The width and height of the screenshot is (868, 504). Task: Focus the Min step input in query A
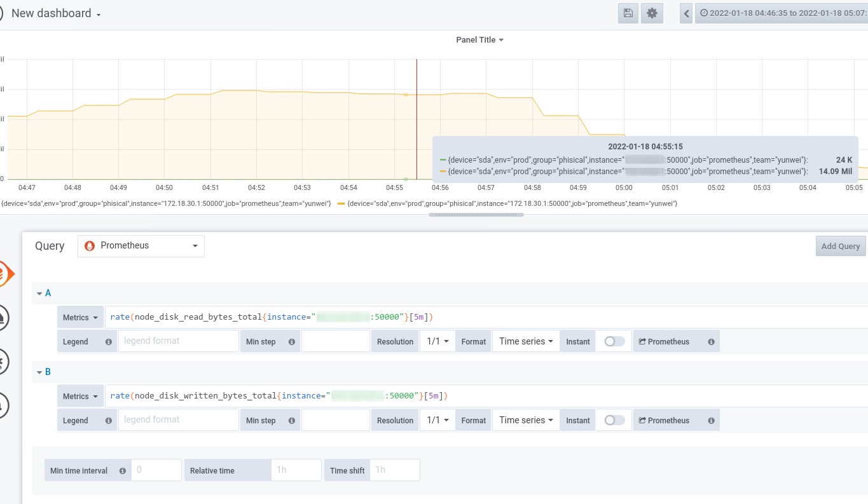coord(336,341)
